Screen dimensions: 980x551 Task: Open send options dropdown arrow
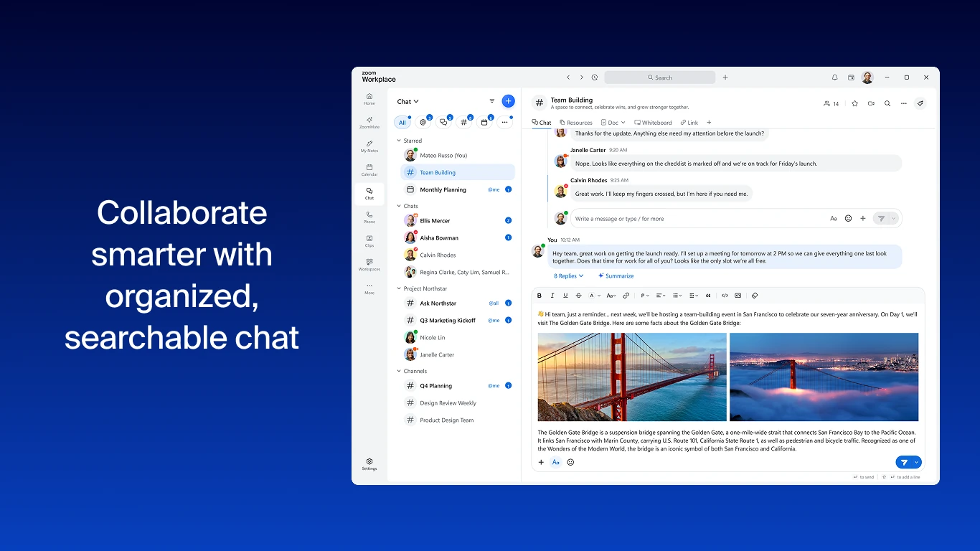tap(916, 463)
